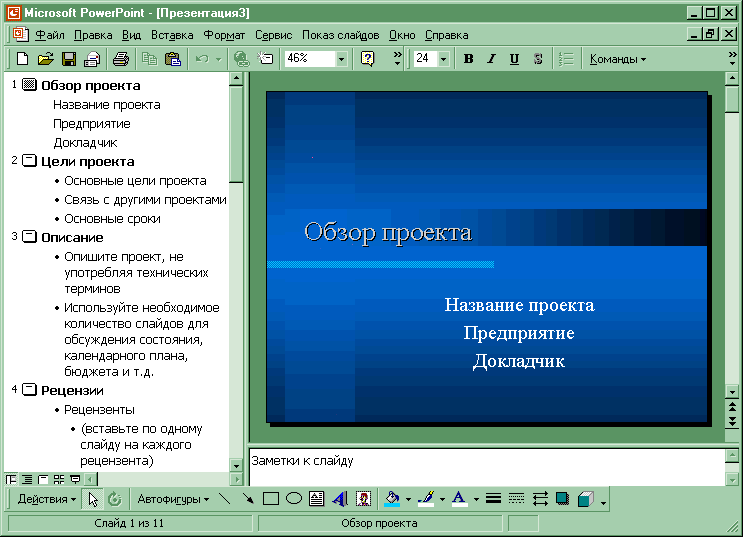Click outline bullet Рецензенты
The width and height of the screenshot is (743, 537).
click(x=99, y=410)
